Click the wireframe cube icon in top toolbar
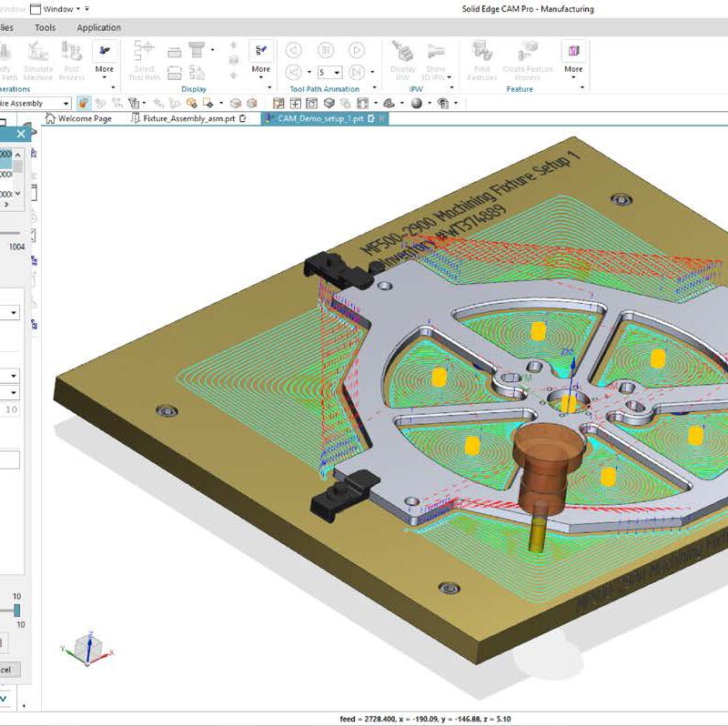Image resolution: width=728 pixels, height=726 pixels. [236, 103]
